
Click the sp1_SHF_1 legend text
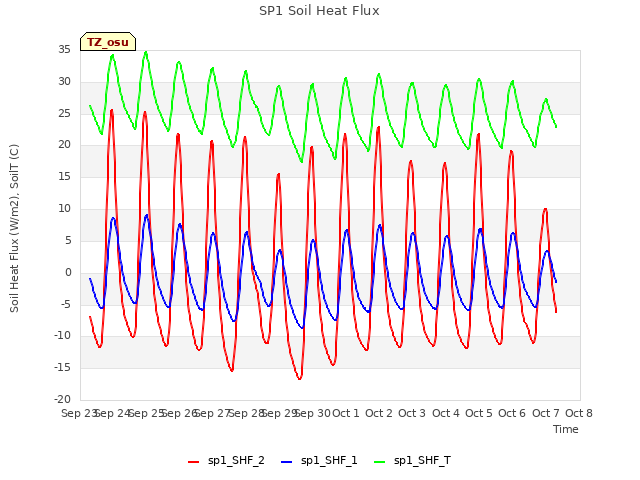pyautogui.click(x=329, y=461)
